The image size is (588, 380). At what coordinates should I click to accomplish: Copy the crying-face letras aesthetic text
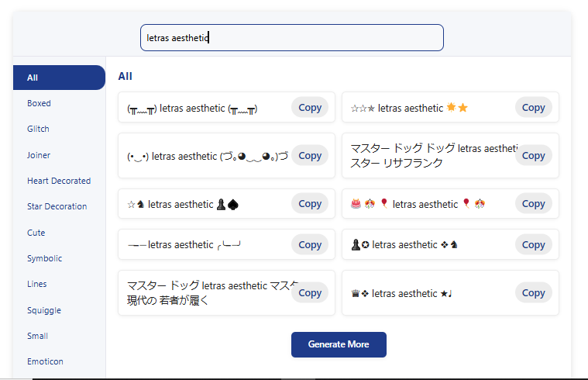[310, 108]
